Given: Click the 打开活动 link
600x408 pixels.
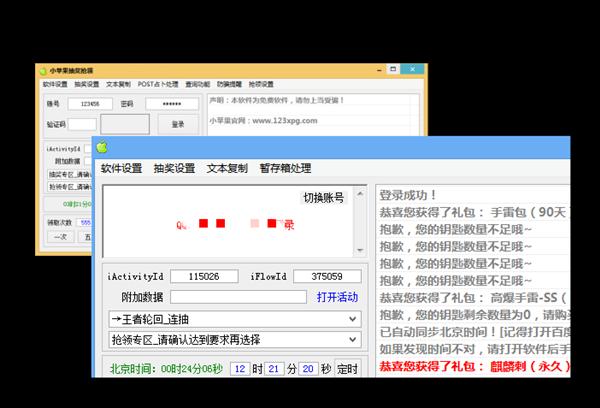Looking at the screenshot, I should 337,297.
